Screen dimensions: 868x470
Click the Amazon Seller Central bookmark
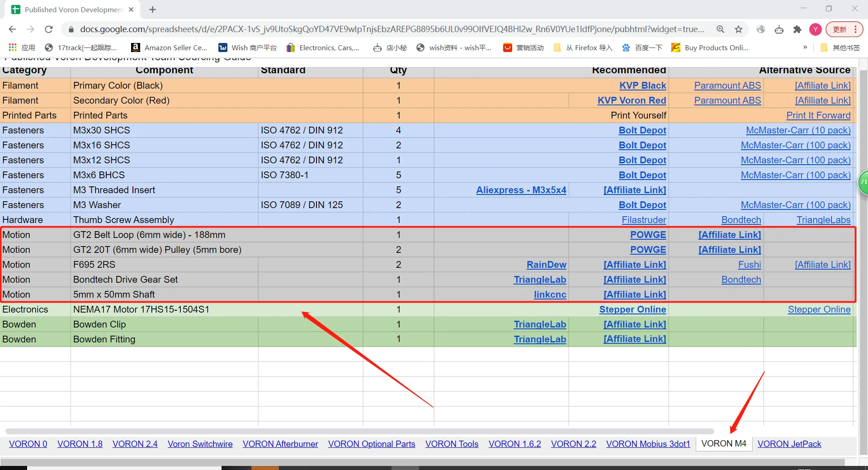169,47
